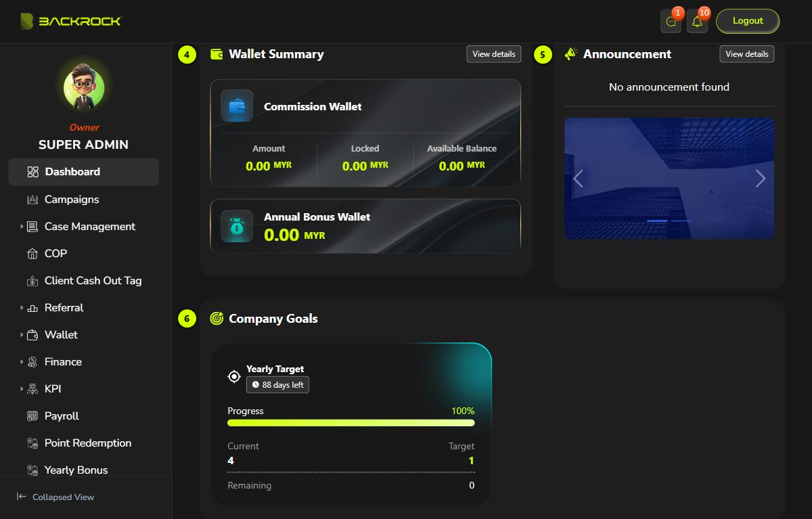Click the 'Annual Bonus Wallet' title

click(x=317, y=217)
